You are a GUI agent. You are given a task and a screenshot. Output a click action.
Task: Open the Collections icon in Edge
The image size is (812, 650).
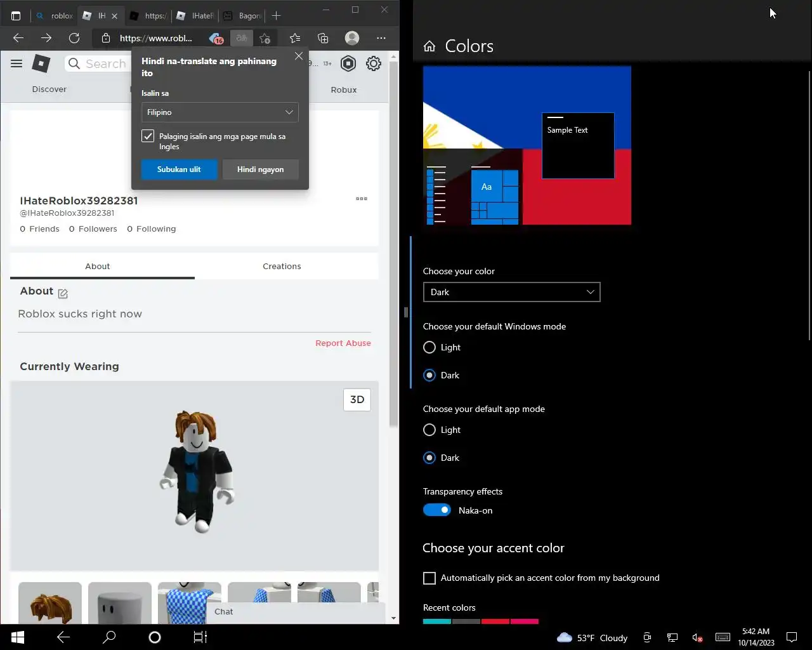323,38
